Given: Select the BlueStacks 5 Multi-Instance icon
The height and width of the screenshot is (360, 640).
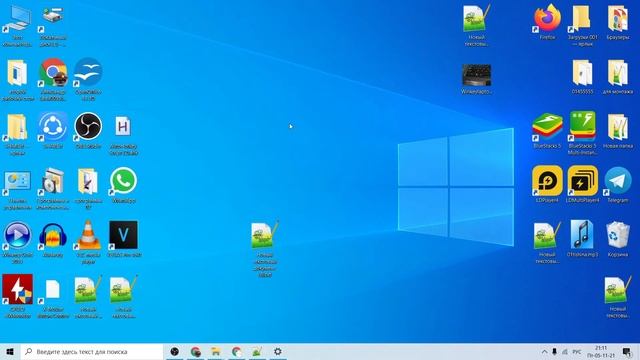Looking at the screenshot, I should (582, 126).
